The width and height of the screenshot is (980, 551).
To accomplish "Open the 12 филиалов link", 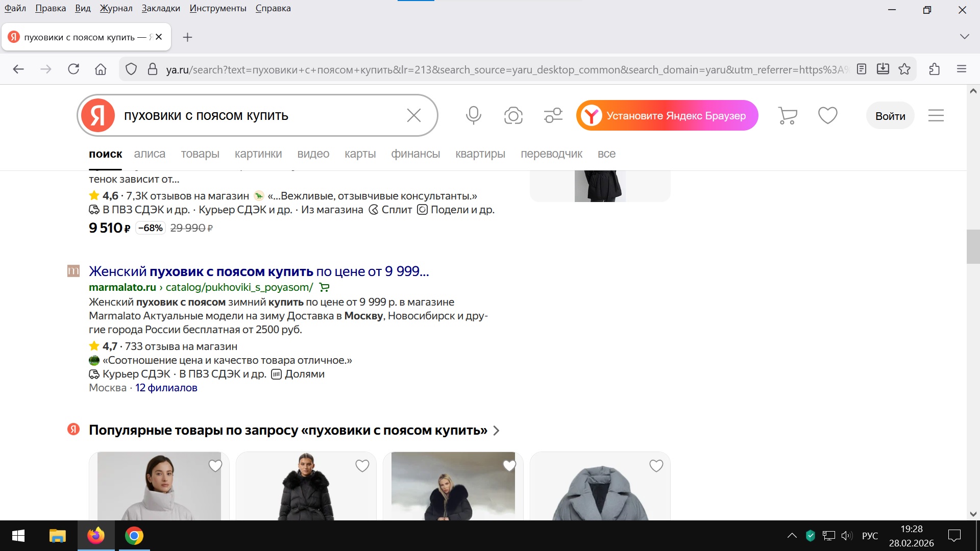I will tap(166, 388).
